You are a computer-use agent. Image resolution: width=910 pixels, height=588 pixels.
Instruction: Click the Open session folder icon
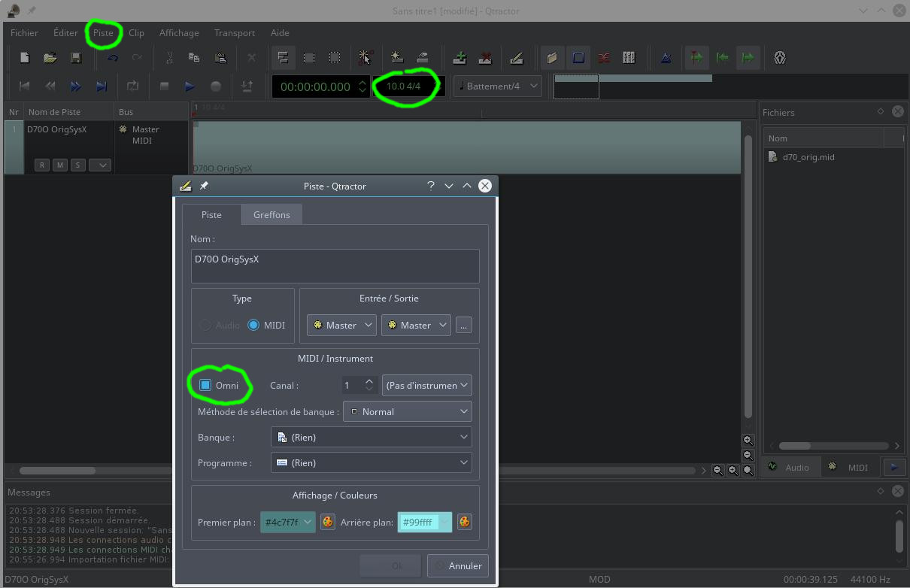(x=50, y=58)
